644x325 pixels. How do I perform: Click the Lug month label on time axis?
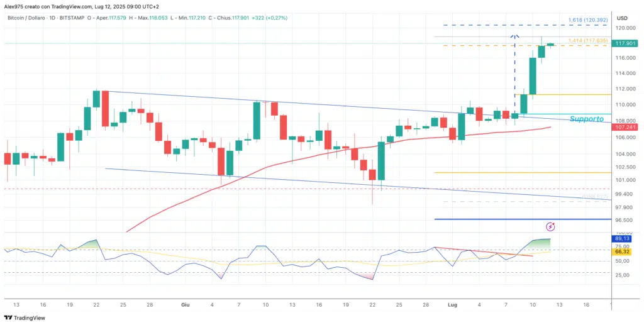pos(451,304)
